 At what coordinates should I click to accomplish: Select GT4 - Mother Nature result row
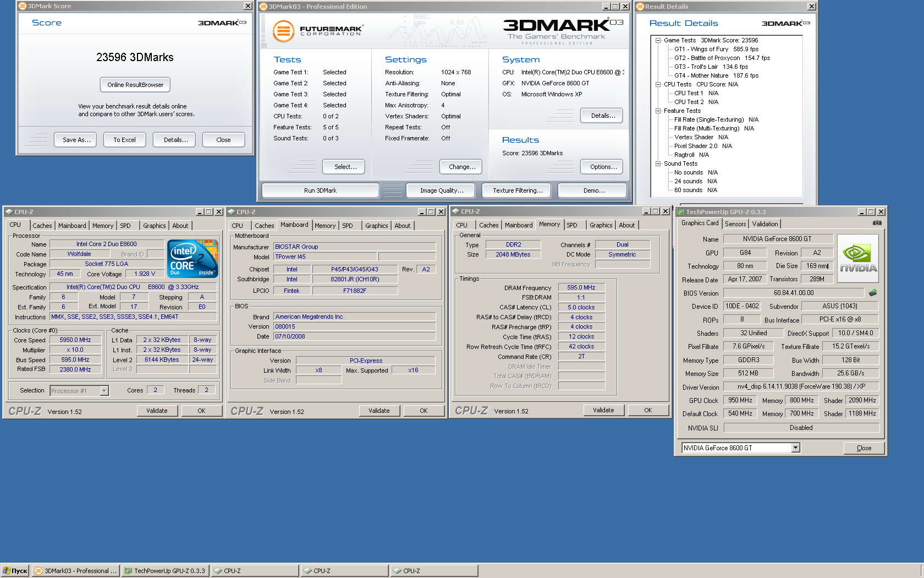click(716, 75)
